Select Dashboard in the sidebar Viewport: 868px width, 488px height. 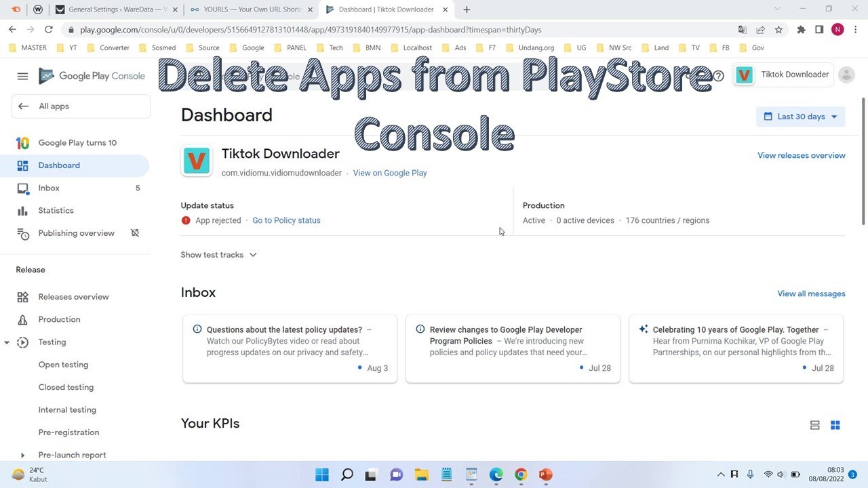[x=75, y=165]
